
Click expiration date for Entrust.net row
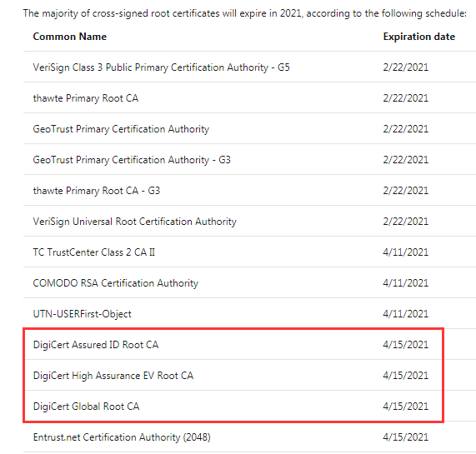pyautogui.click(x=406, y=437)
